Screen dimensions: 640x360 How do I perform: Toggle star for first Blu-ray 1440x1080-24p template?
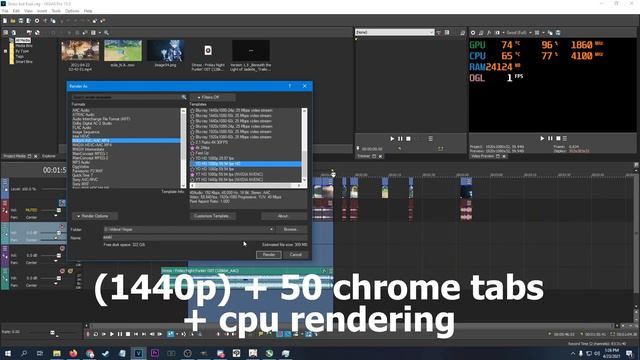[192, 111]
